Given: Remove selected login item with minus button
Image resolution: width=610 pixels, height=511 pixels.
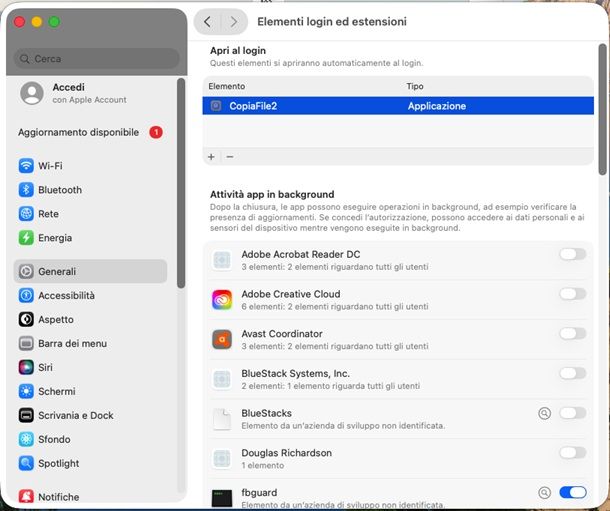Looking at the screenshot, I should click(x=230, y=157).
